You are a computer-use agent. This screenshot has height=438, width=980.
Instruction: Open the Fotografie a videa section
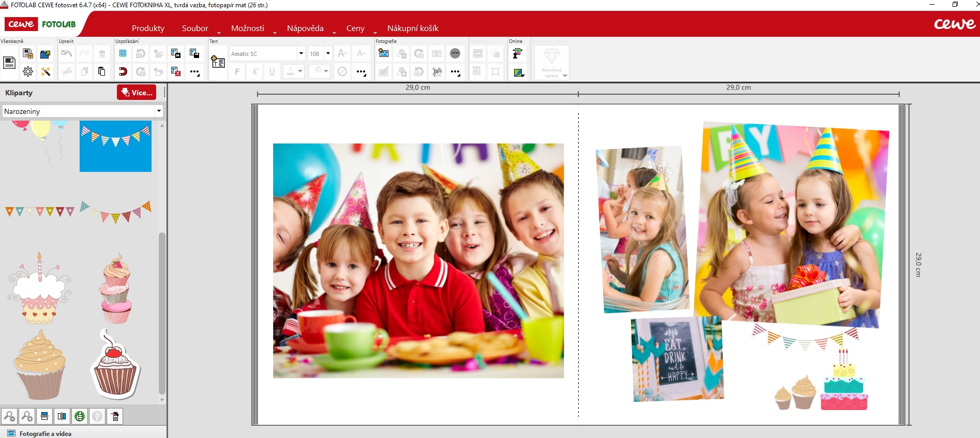pos(46,433)
